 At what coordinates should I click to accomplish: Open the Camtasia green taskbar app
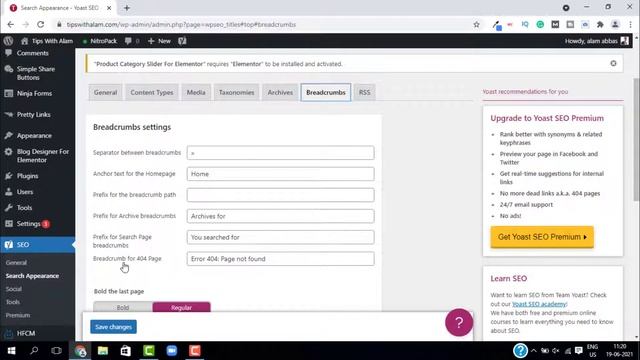(149, 351)
